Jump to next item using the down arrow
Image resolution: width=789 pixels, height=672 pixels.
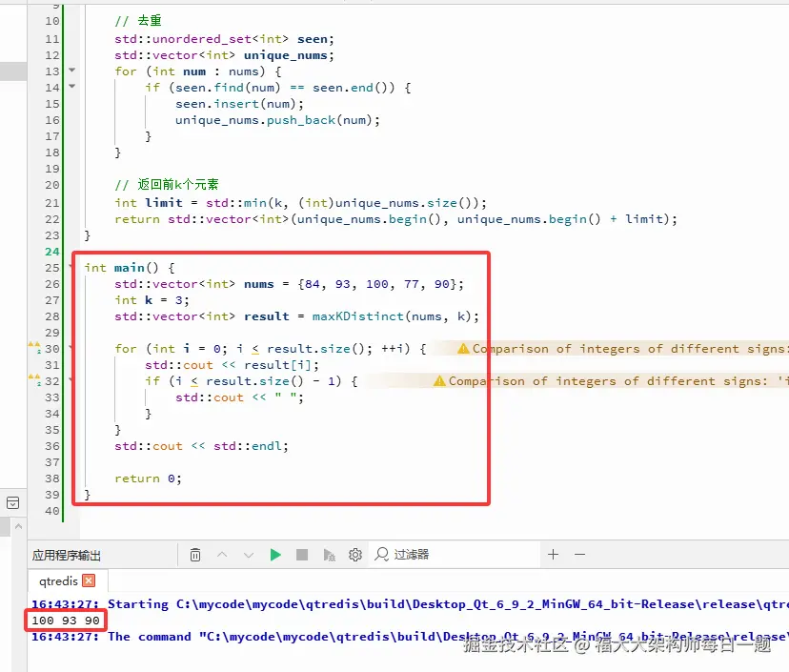(249, 555)
